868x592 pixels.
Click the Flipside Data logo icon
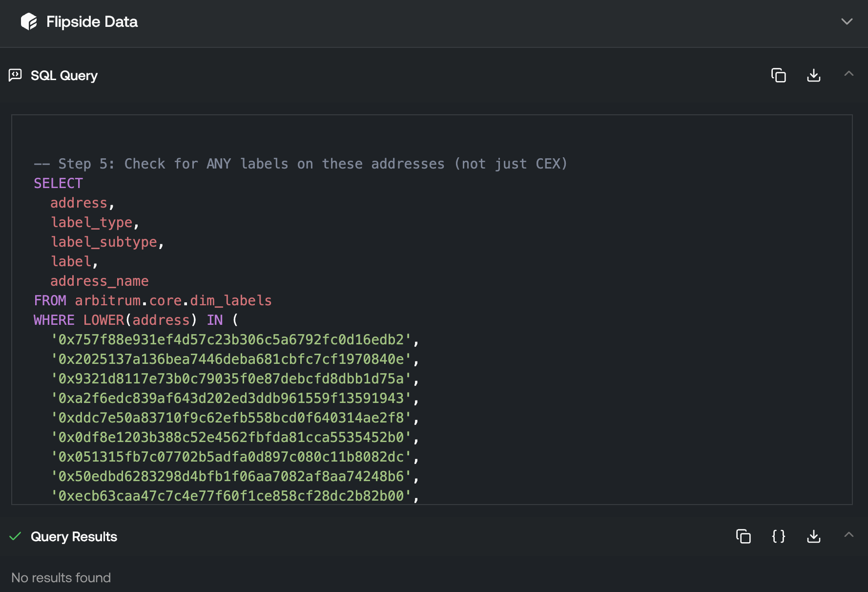(29, 21)
